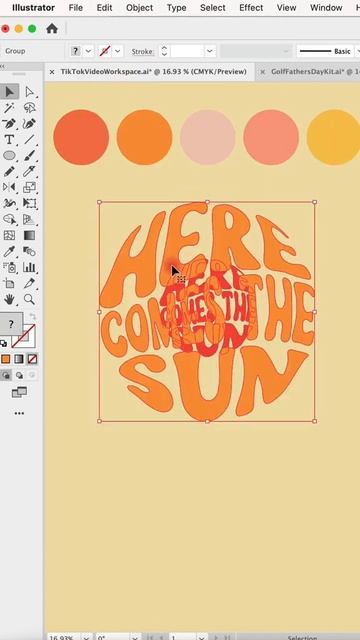Go to the Home screen icon
The width and height of the screenshot is (360, 640).
(x=52, y=29)
